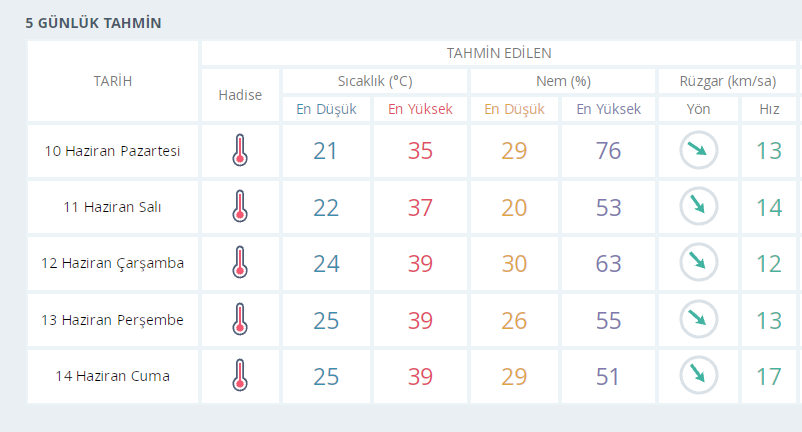Click the Sıcaklık (°C) header

tap(375, 81)
